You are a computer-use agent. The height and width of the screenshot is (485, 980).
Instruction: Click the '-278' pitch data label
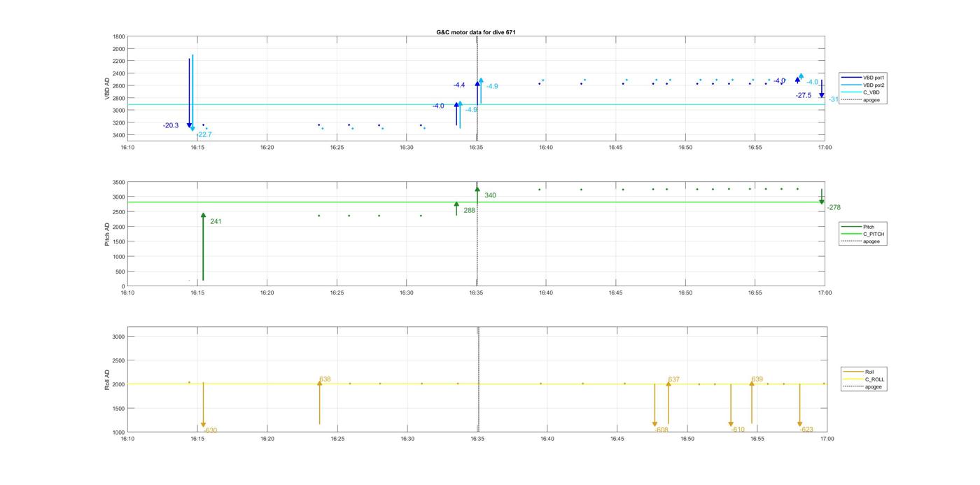point(834,208)
